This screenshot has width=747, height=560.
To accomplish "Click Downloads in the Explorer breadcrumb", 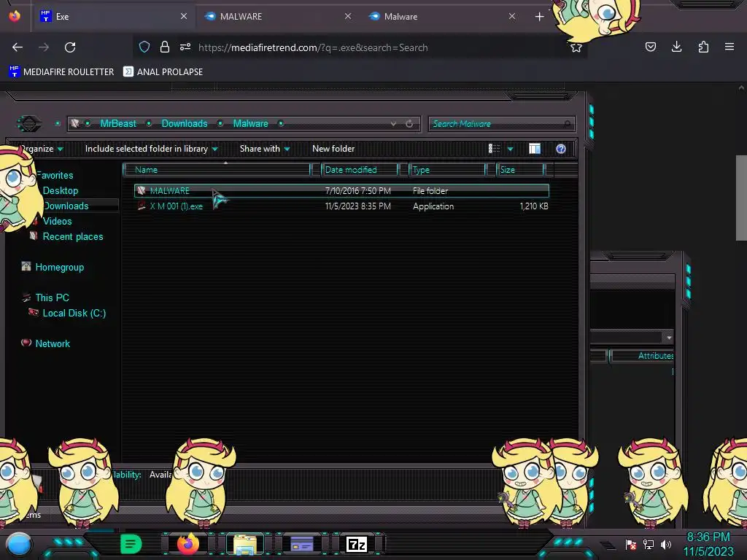I will (x=185, y=124).
